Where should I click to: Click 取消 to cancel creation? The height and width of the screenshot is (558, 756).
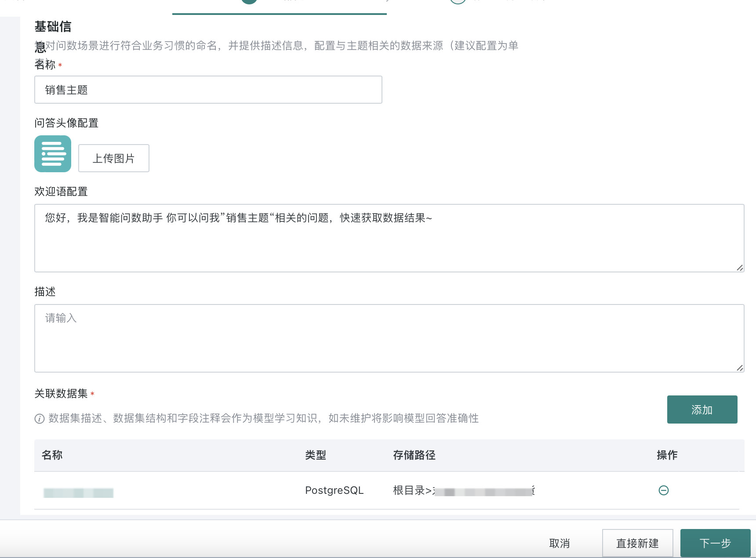(x=560, y=544)
